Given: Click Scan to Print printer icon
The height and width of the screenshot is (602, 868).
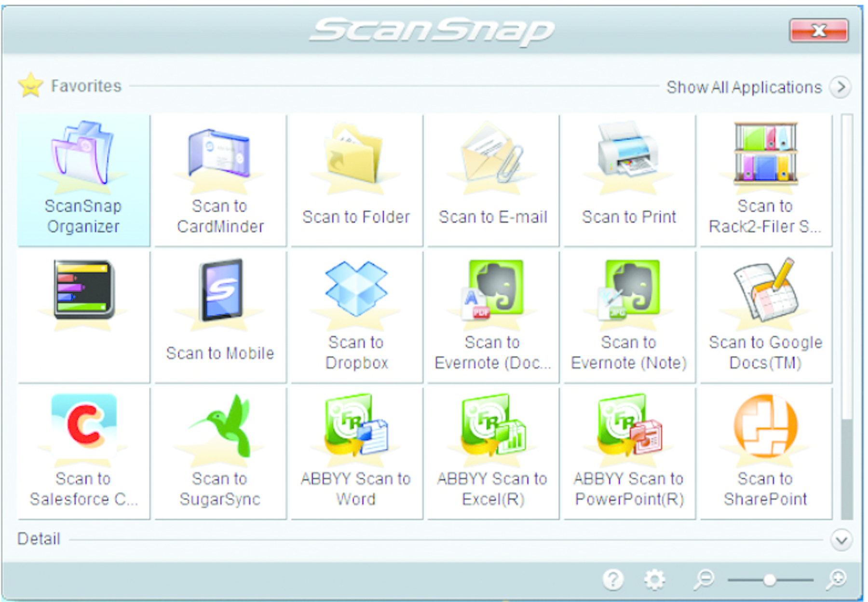Looking at the screenshot, I should tap(628, 150).
